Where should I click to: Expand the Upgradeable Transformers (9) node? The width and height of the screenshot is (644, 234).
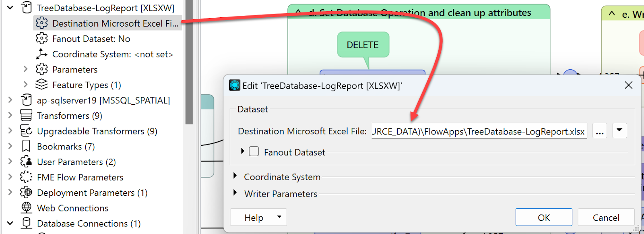pos(10,131)
